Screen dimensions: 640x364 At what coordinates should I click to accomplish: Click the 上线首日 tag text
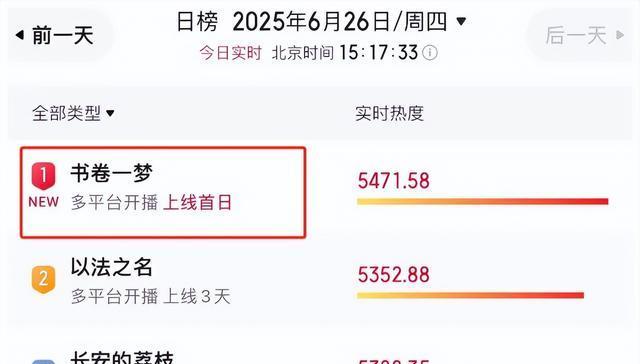click(198, 202)
